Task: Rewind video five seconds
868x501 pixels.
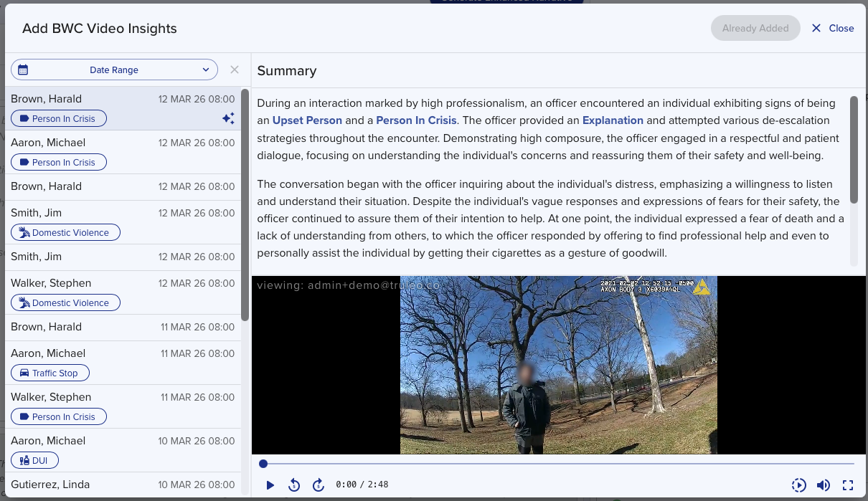Action: tap(294, 485)
